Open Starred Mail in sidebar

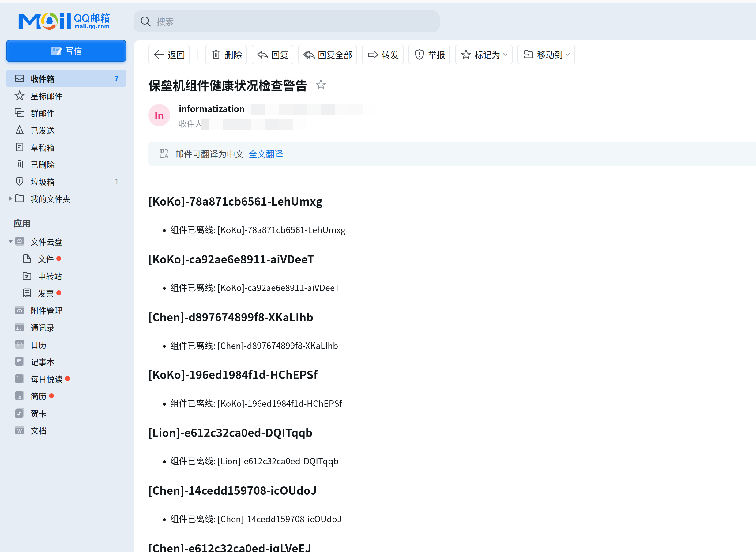click(46, 96)
